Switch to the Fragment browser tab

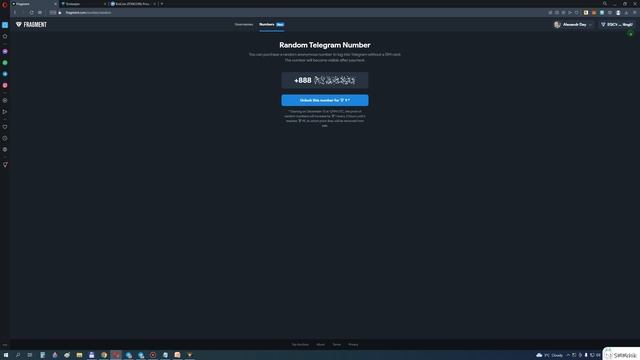coord(33,4)
